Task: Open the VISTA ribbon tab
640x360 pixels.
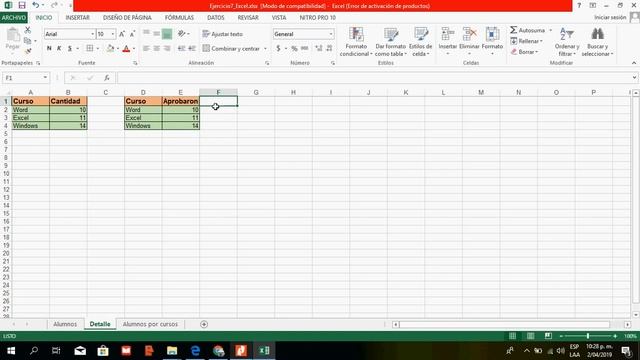Action: click(279, 18)
